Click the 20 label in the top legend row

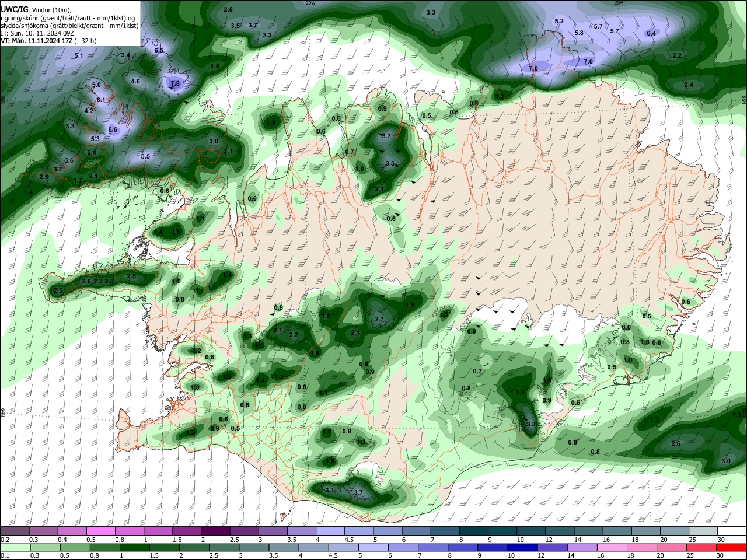664,540
